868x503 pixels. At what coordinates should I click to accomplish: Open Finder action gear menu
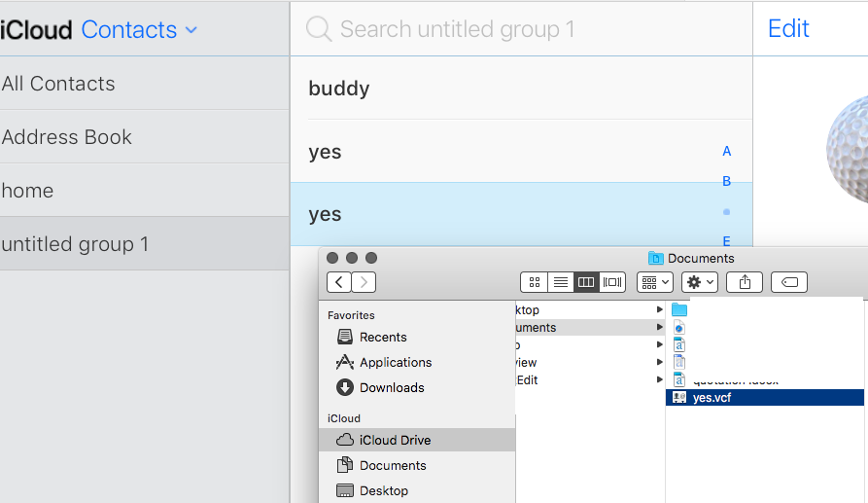click(700, 282)
